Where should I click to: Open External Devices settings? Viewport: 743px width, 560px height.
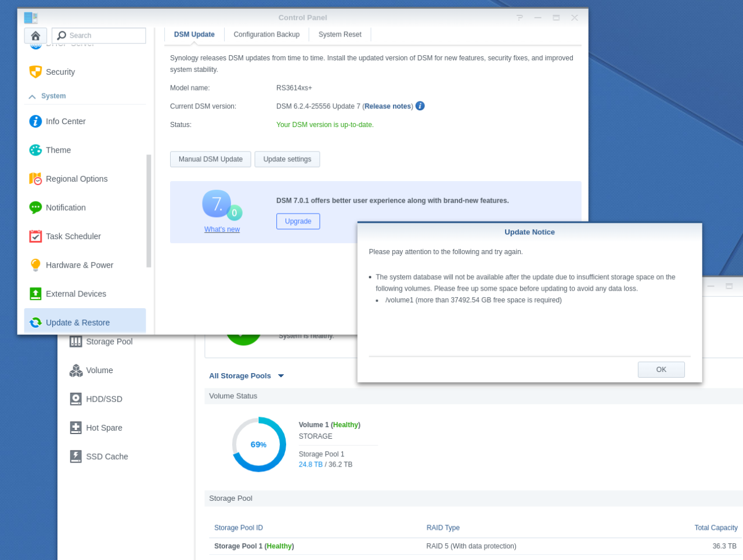(75, 294)
